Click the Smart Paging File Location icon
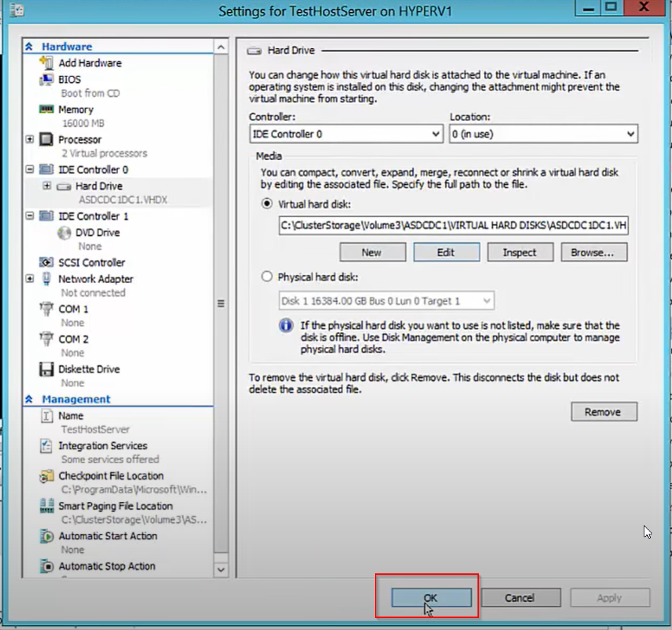 [46, 506]
